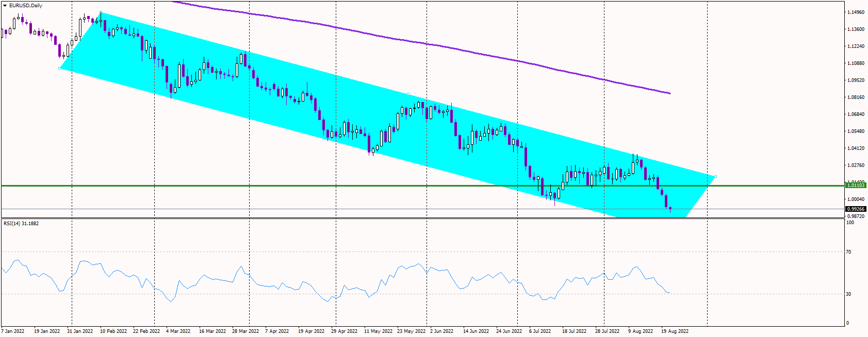Click the 28 Jul 2022 date label
This screenshot has width=868, height=337.
(607, 331)
